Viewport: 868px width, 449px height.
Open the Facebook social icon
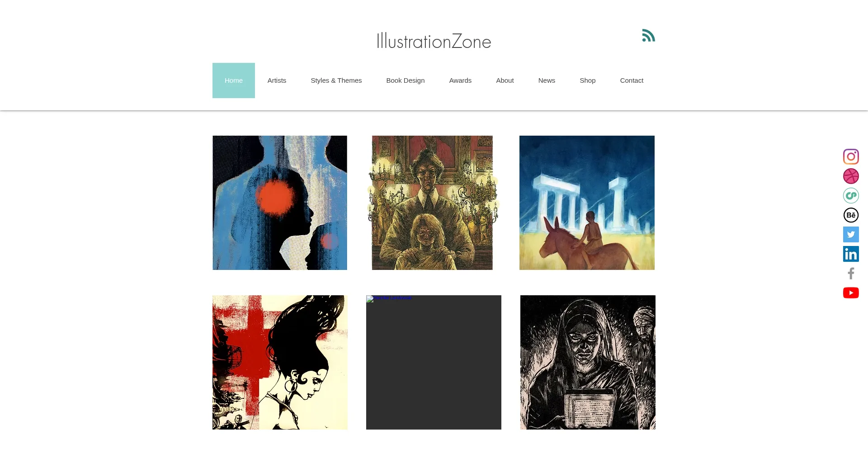click(x=851, y=273)
